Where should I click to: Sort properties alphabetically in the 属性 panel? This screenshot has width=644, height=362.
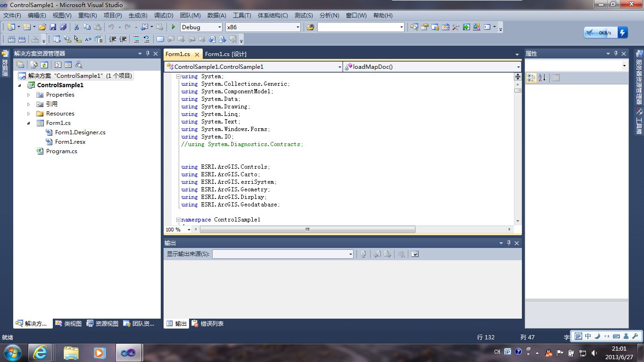pyautogui.click(x=542, y=77)
